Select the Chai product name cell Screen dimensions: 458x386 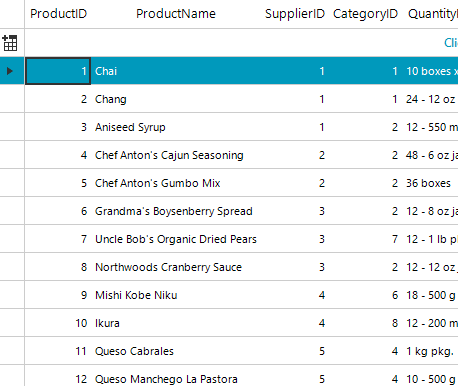176,71
